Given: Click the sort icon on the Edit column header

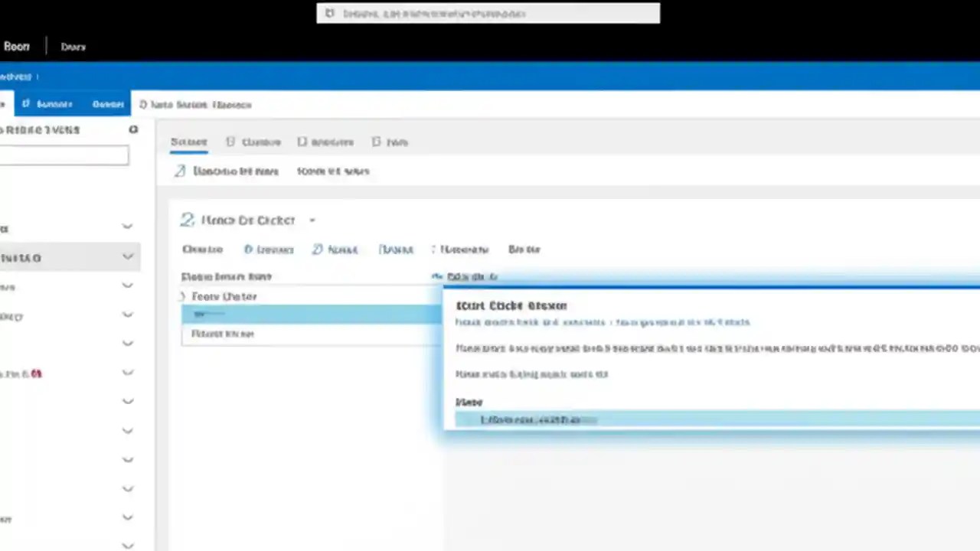Looking at the screenshot, I should point(437,276).
